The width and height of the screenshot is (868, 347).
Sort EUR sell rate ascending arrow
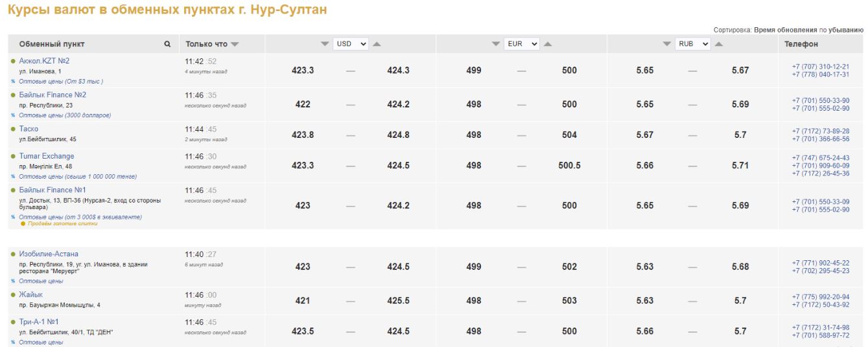[547, 44]
